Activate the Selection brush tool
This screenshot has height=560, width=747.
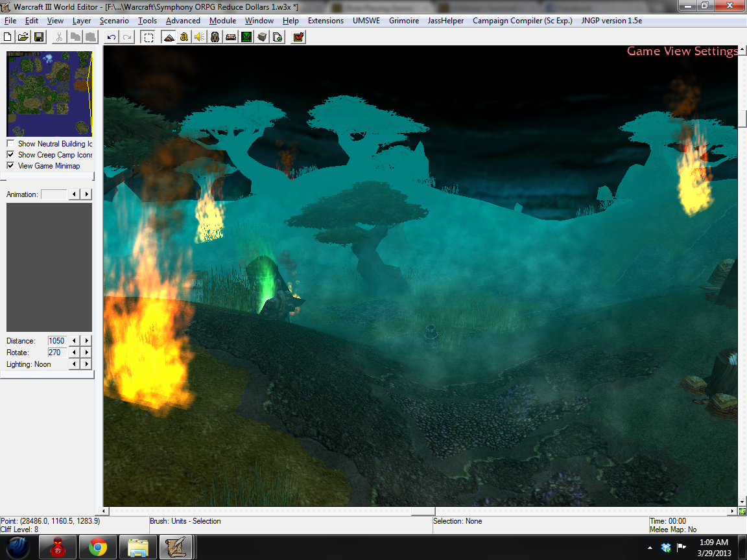[148, 37]
